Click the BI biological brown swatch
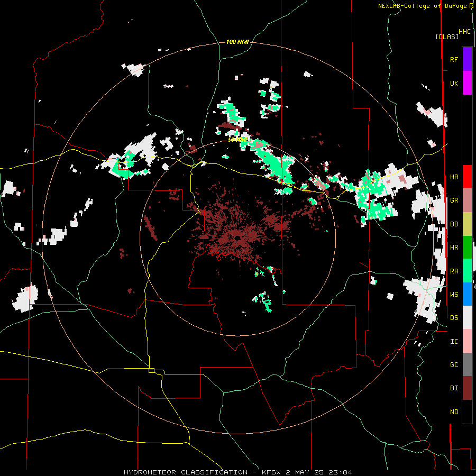 [x=467, y=388]
